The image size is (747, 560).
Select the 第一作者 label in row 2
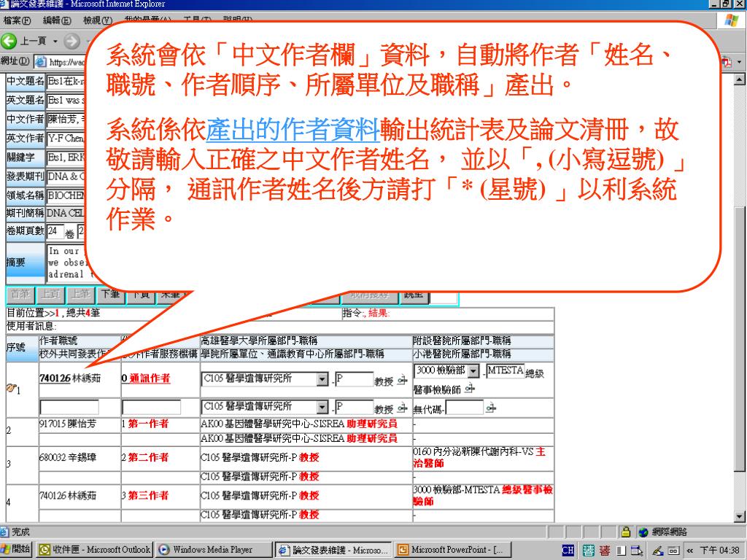click(148, 424)
